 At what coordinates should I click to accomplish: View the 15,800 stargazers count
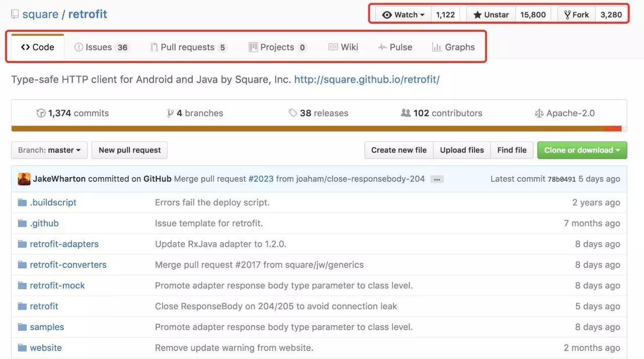coord(533,15)
